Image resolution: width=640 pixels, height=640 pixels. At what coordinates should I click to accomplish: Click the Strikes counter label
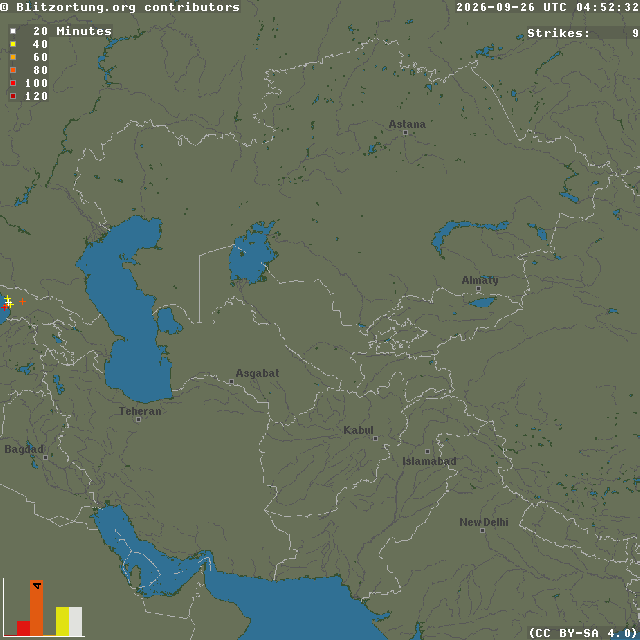pyautogui.click(x=558, y=33)
